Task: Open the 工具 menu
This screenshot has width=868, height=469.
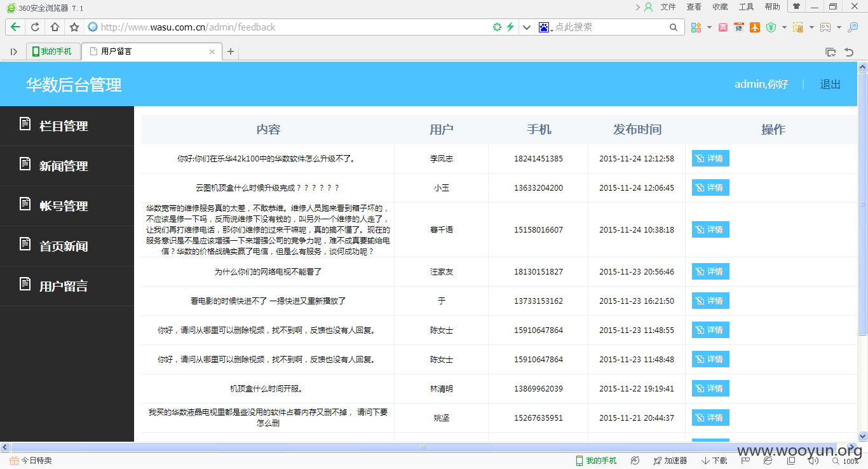Action: click(746, 7)
